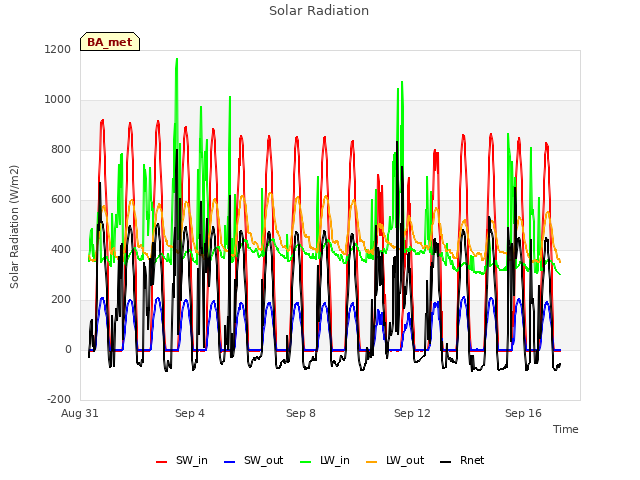The image size is (640, 480).
Task: Click the Aug 31 x-axis tick label
Action: click(80, 413)
